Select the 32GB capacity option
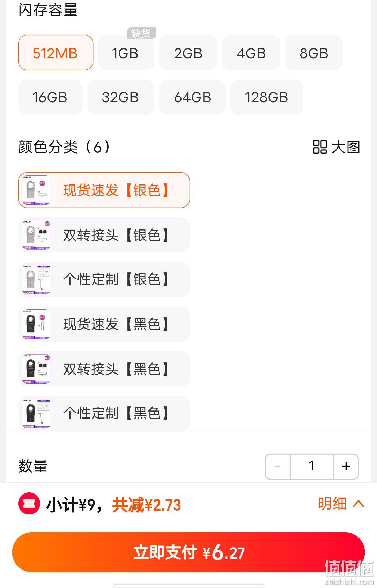The height and width of the screenshot is (588, 377). pos(120,97)
